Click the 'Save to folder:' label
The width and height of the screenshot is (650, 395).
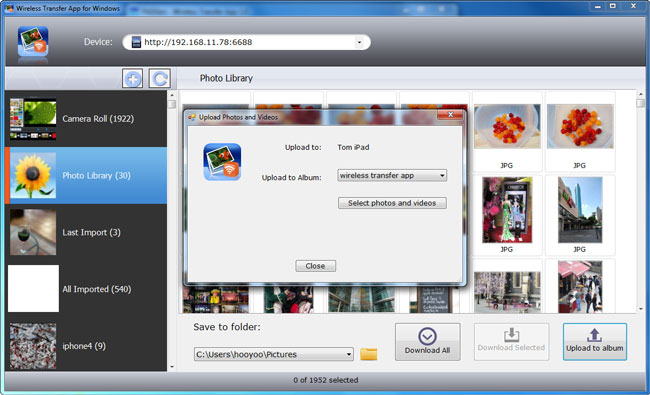227,327
